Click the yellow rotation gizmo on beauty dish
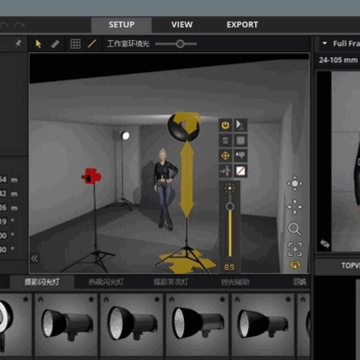Image resolution: width=360 pixels, height=360 pixels. (x=189, y=123)
